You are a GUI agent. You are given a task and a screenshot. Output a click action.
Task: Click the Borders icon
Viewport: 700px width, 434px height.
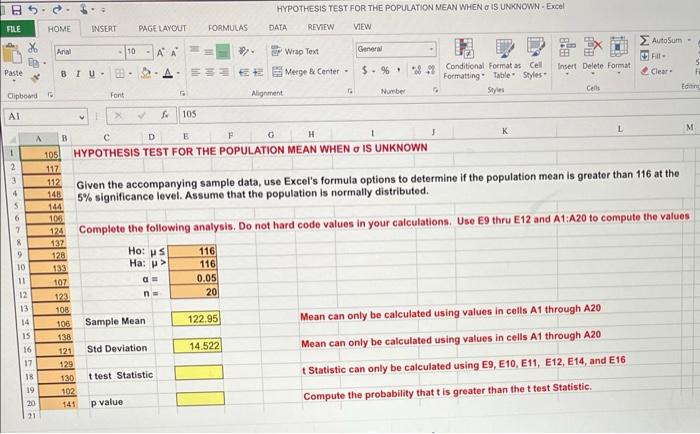[120, 73]
